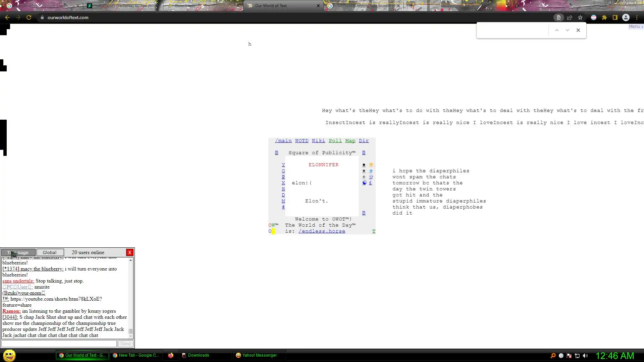Switch chat to Global
Viewport: 644px width, 362px height.
(50, 252)
